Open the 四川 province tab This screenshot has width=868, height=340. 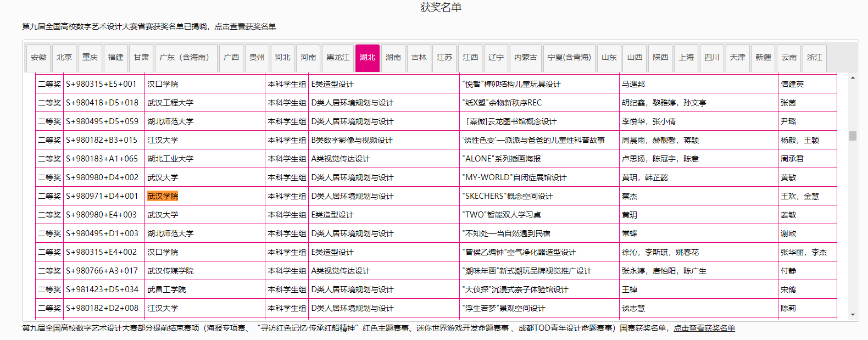(x=712, y=58)
